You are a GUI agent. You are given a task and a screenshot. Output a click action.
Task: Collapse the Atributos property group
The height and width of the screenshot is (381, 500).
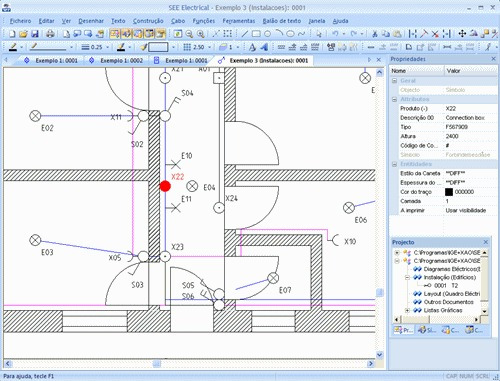tap(394, 99)
